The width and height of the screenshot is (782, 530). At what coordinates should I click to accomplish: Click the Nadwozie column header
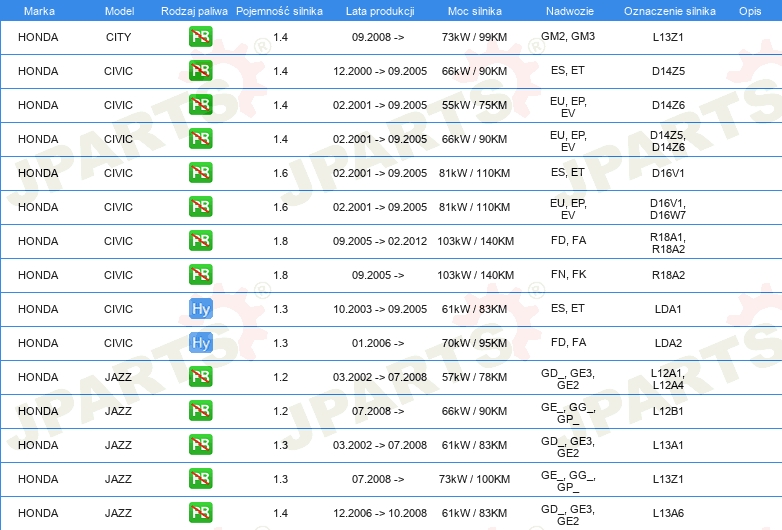coord(570,11)
